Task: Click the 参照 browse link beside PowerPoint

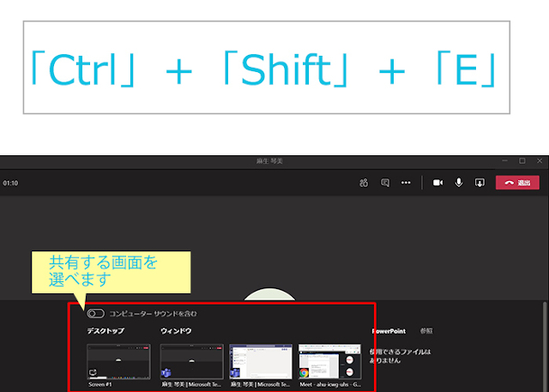Action: point(426,331)
